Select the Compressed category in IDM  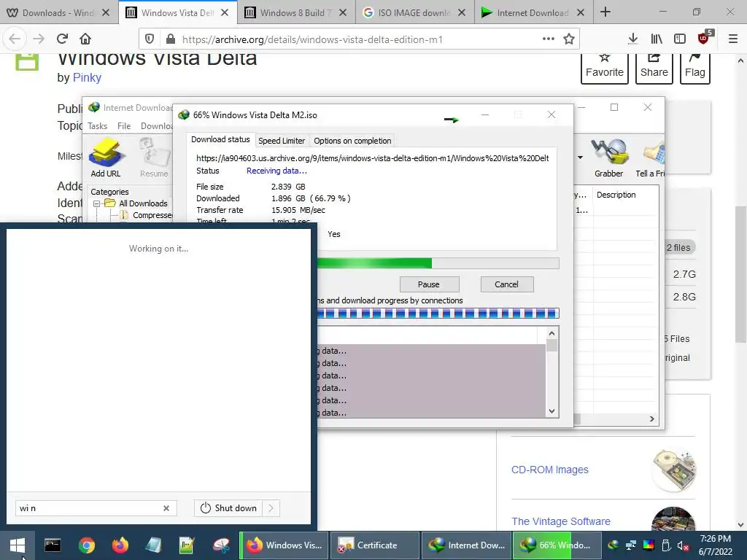(152, 215)
